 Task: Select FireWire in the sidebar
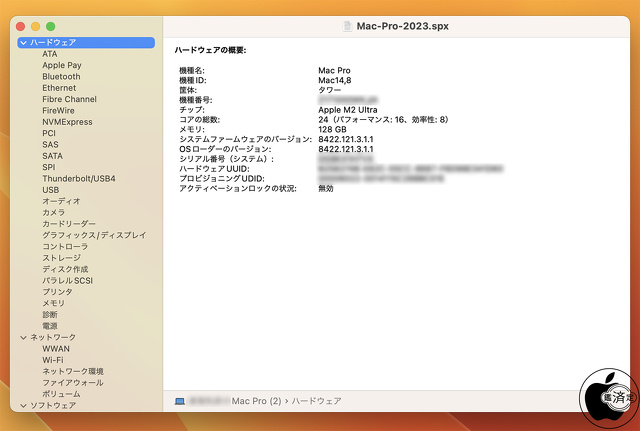[58, 111]
